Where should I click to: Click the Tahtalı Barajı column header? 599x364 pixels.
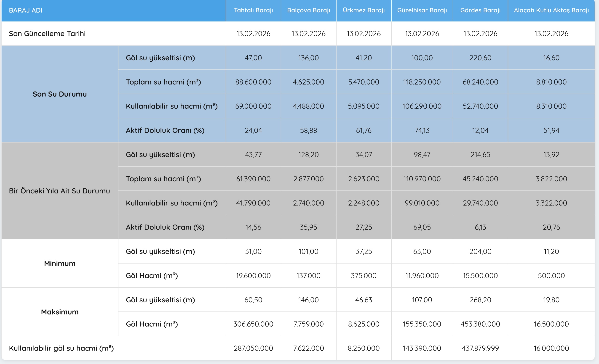pos(253,10)
